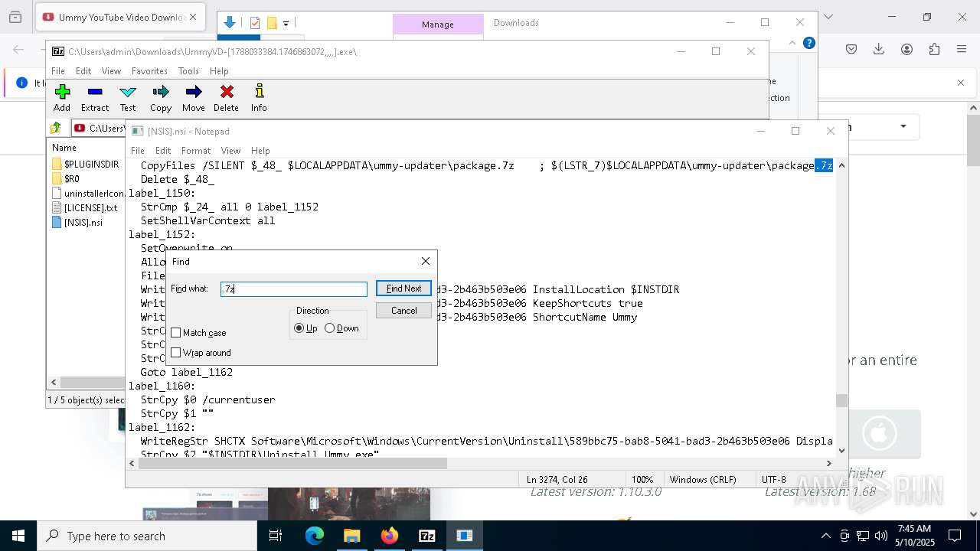Open Microsoft Edge from taskbar

click(315, 536)
